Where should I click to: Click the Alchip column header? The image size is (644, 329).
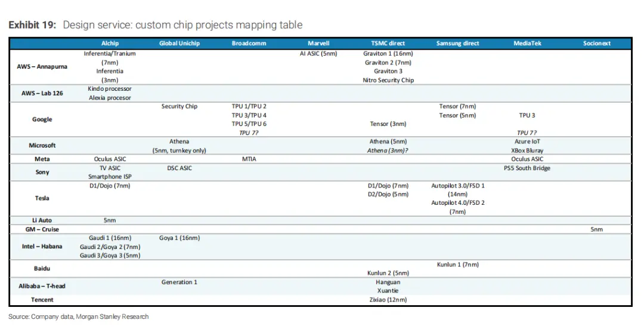(110, 44)
